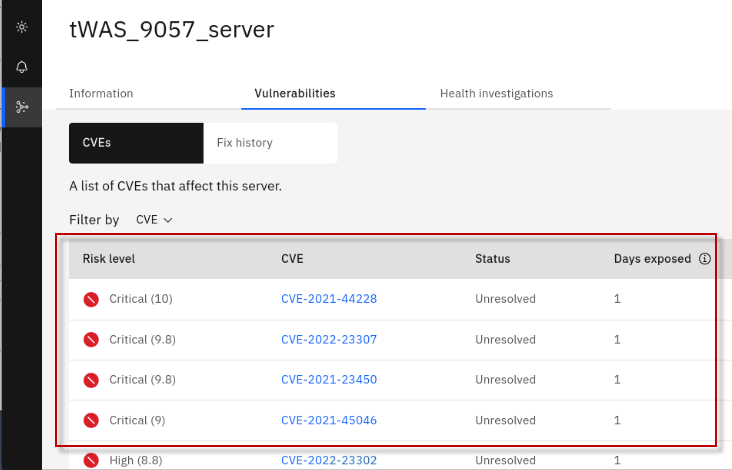Open the CVE-2022-23307 link
The height and width of the screenshot is (470, 732).
pos(329,340)
